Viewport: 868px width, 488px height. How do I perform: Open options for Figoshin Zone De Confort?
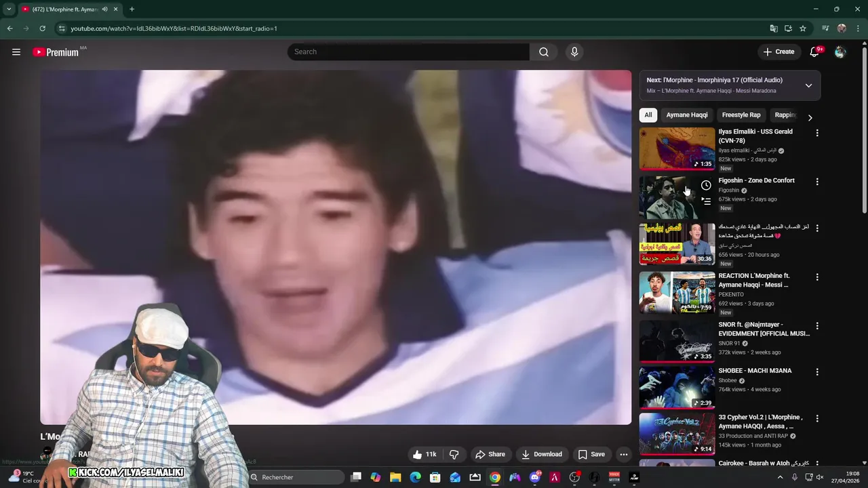[x=817, y=182]
